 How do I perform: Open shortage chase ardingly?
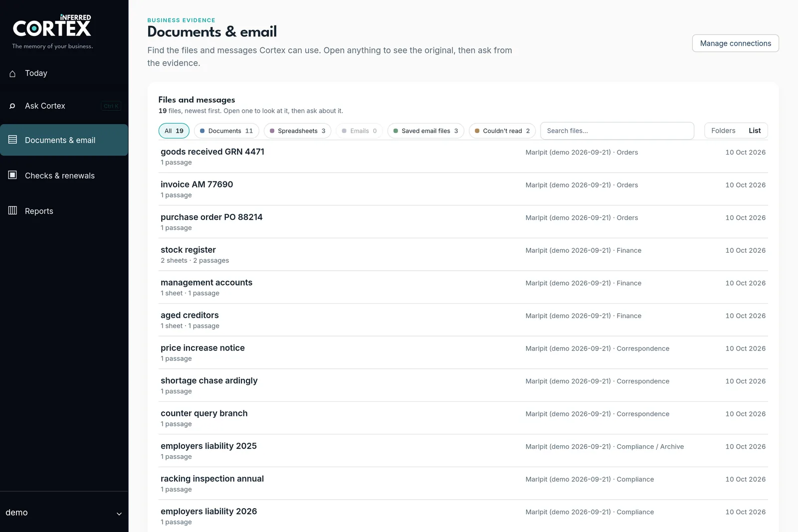tap(463, 385)
